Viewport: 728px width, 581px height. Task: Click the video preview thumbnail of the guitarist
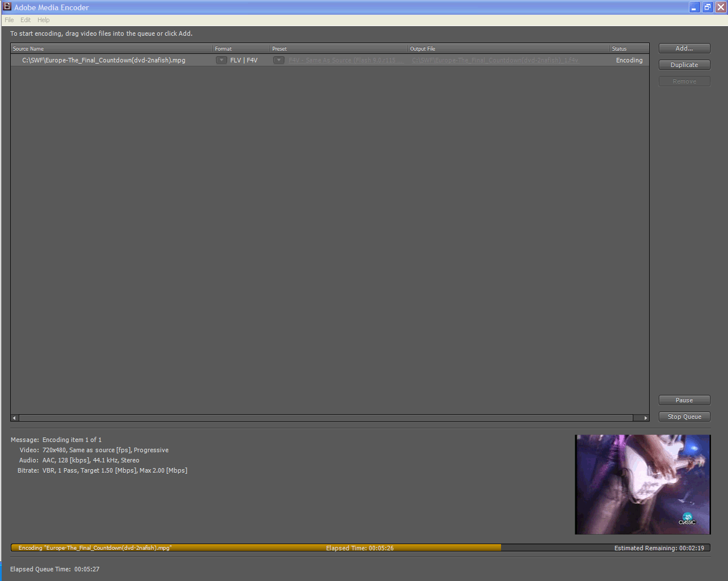point(643,485)
